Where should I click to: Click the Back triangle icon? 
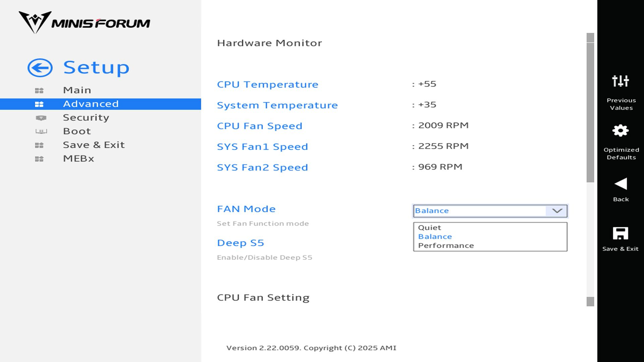(621, 184)
